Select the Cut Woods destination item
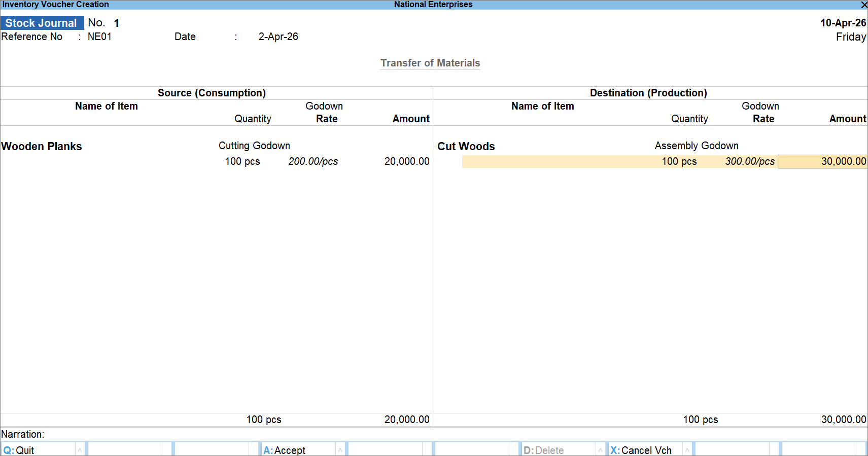Screen dimensions: 868x456 pos(466,146)
